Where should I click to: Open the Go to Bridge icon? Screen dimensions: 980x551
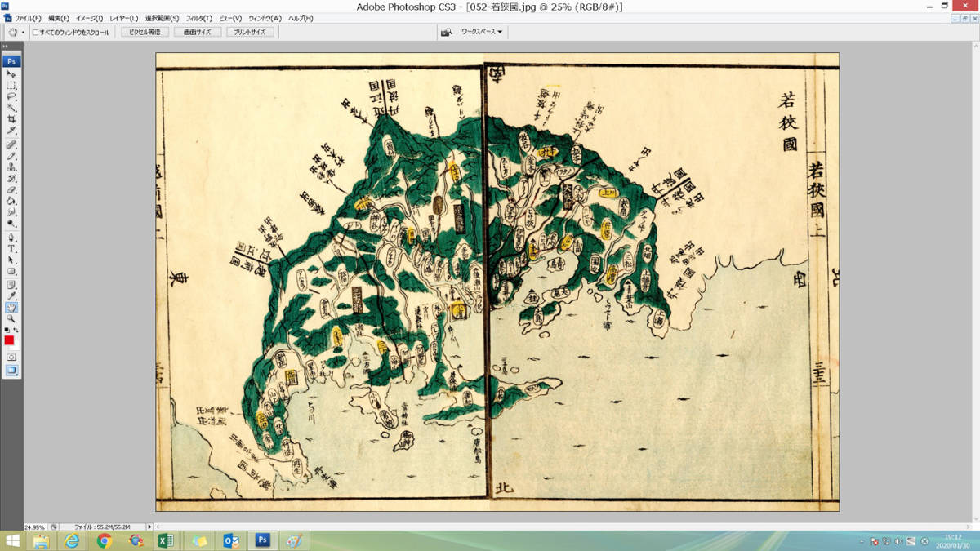446,32
